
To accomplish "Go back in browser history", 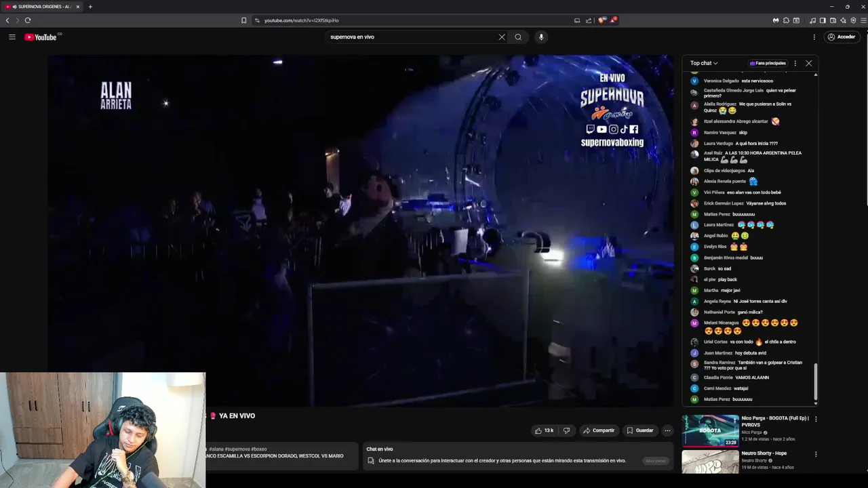I will point(7,20).
